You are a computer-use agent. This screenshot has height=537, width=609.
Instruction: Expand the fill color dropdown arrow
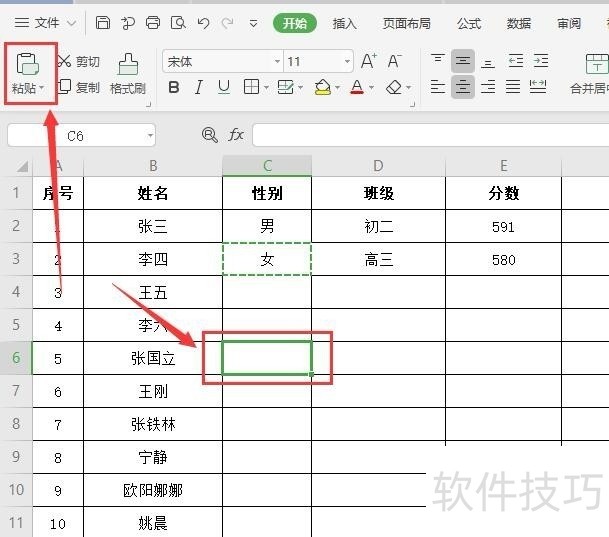point(337,87)
